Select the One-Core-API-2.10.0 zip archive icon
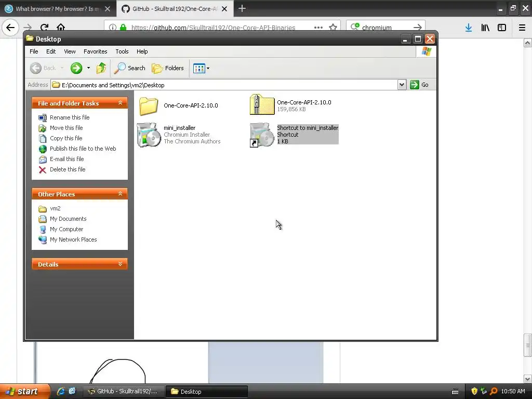532x399 pixels. pyautogui.click(x=262, y=104)
